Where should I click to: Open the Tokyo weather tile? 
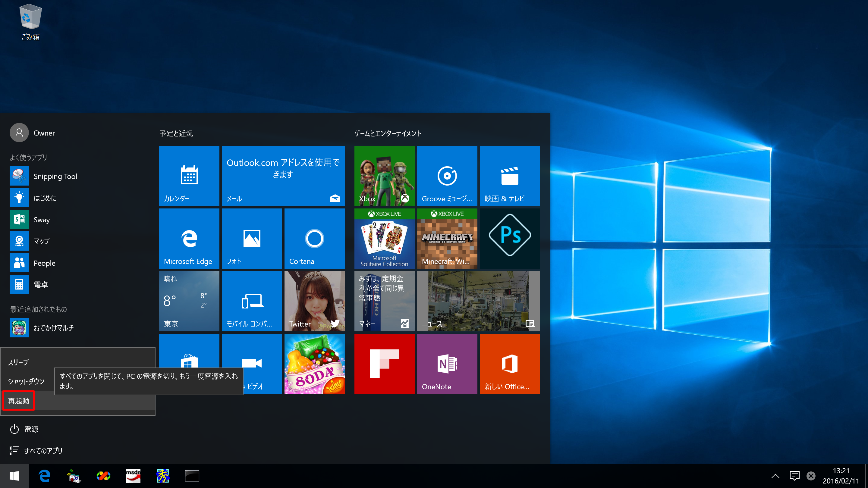coord(189,301)
